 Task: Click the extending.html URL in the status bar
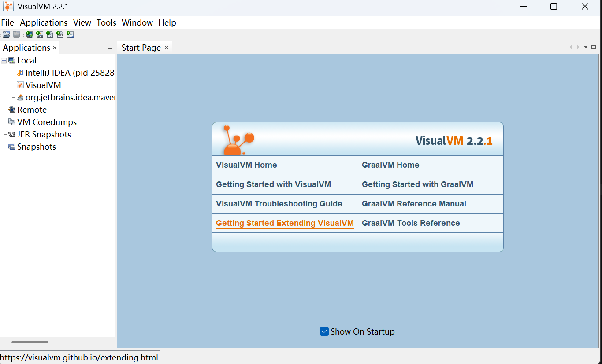pyautogui.click(x=79, y=357)
